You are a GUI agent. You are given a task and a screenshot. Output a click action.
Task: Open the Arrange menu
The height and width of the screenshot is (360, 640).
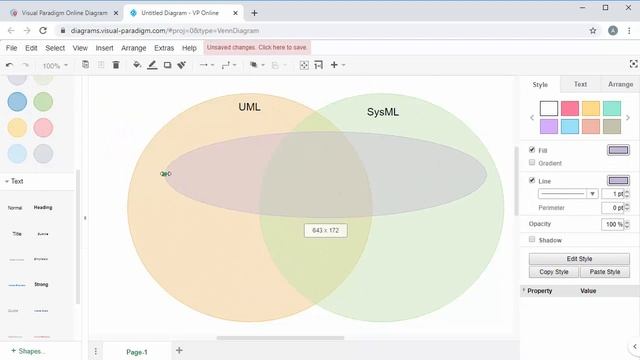(x=133, y=48)
